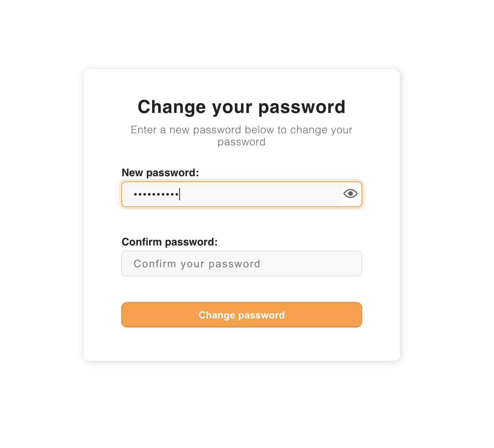Click the subtitle text below the heading
This screenshot has width=494, height=448.
(x=241, y=136)
